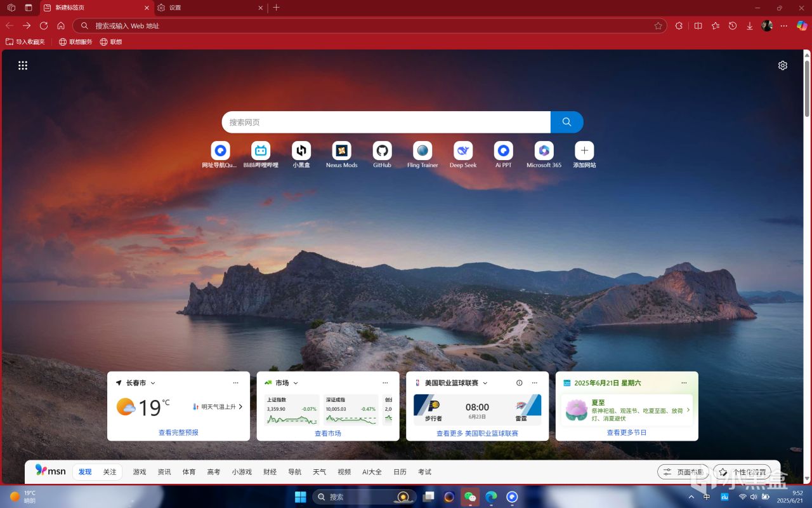Expand the 美国职业篮球联赛 dropdown
The height and width of the screenshot is (508, 812).
[485, 384]
